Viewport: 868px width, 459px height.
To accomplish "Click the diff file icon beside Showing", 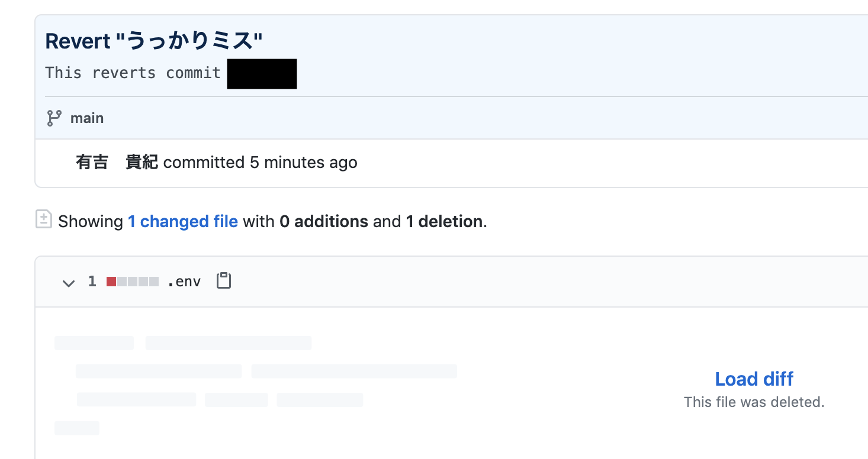I will point(44,219).
